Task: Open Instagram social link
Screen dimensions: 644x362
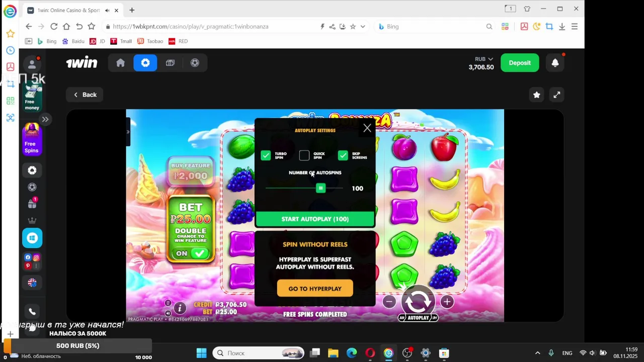Action: click(36, 257)
